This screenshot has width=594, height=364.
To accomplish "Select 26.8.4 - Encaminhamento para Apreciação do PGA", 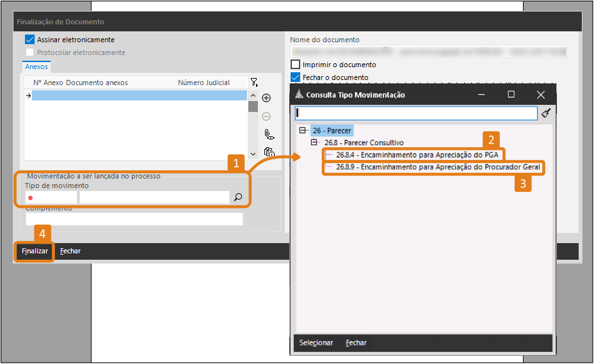I will (x=417, y=155).
